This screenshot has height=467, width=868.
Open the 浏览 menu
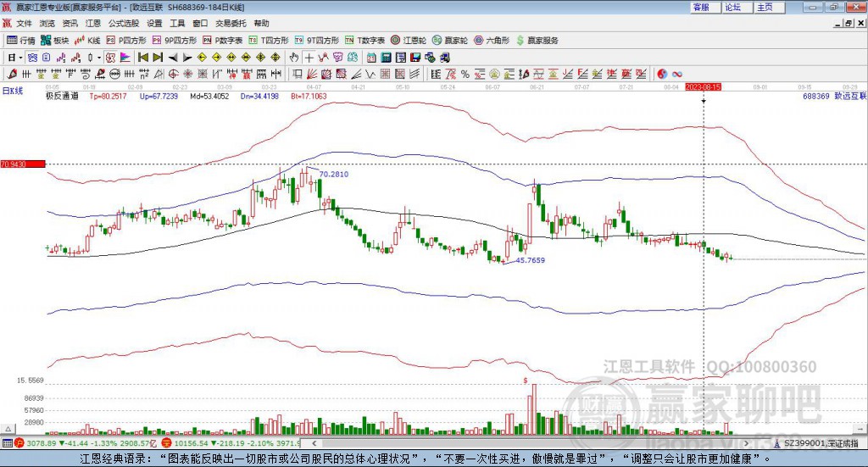(x=47, y=23)
